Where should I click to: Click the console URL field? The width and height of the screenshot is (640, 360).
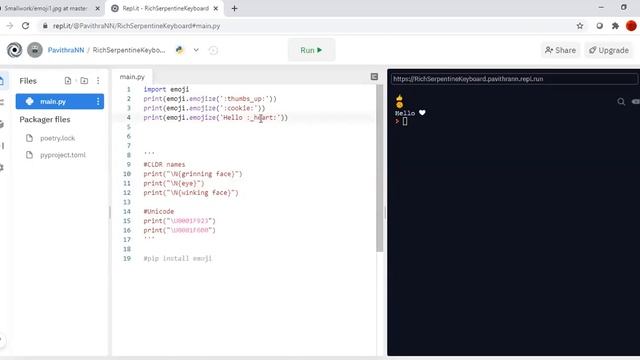point(514,79)
